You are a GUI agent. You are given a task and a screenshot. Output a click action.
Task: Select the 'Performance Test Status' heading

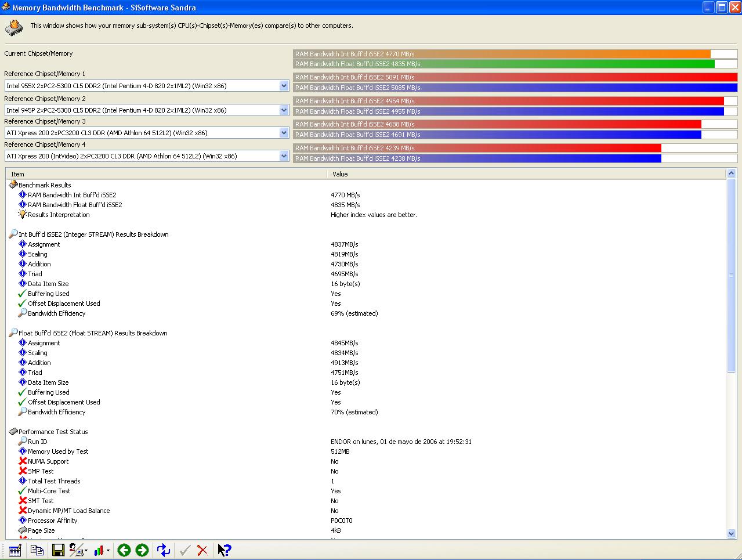point(53,432)
